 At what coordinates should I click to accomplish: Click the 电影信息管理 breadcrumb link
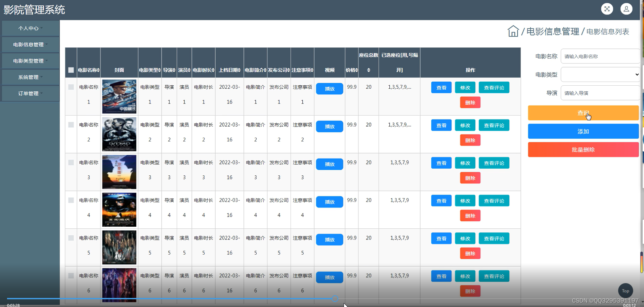coord(553,32)
